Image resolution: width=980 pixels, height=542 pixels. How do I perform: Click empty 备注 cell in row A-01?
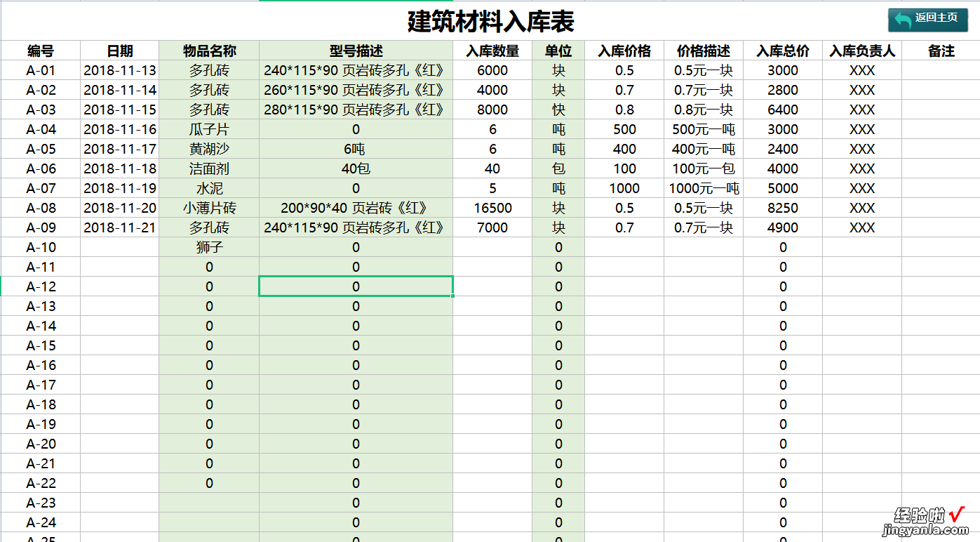(941, 70)
